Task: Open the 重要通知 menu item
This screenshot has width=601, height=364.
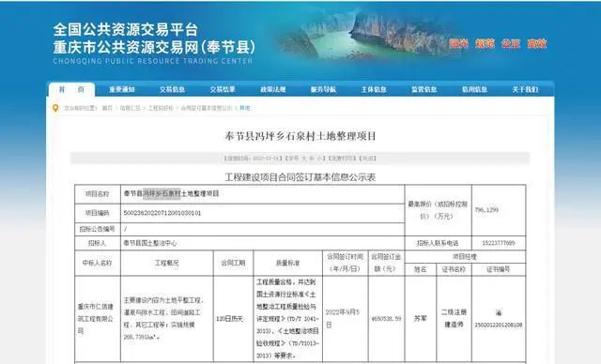Action: [x=122, y=89]
